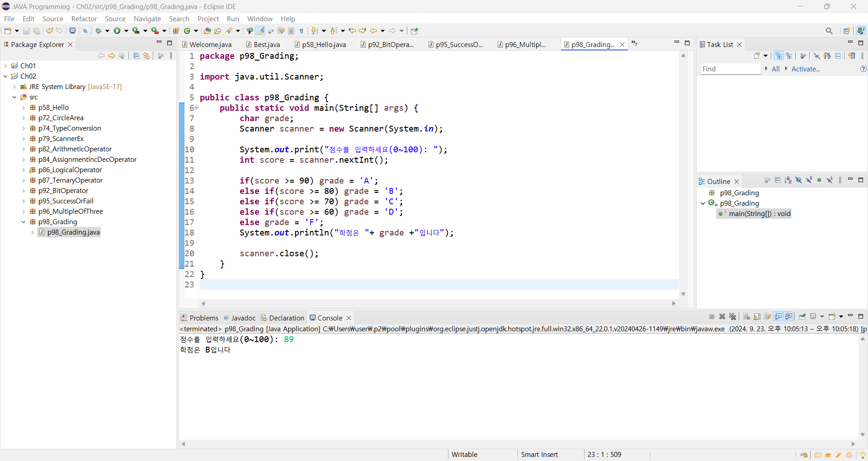This screenshot has width=868, height=461.
Task: Select p98_Grading.java in Package Explorer
Action: 69,232
